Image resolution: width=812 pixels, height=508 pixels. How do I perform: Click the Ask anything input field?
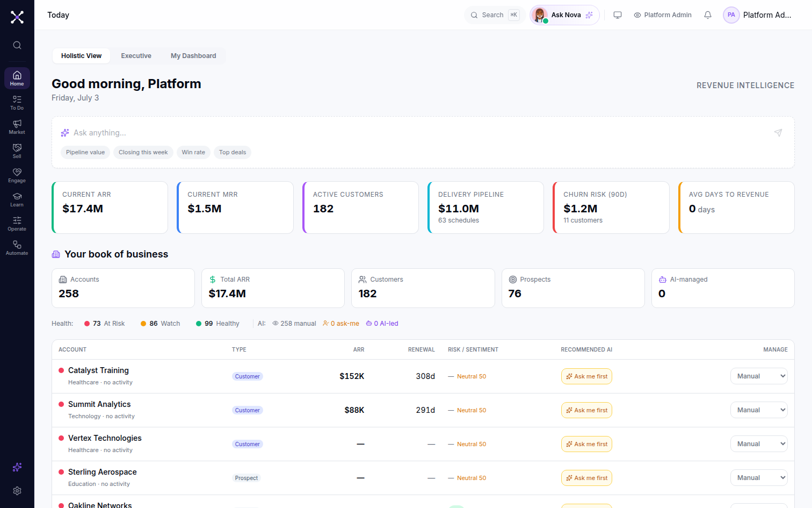point(419,133)
